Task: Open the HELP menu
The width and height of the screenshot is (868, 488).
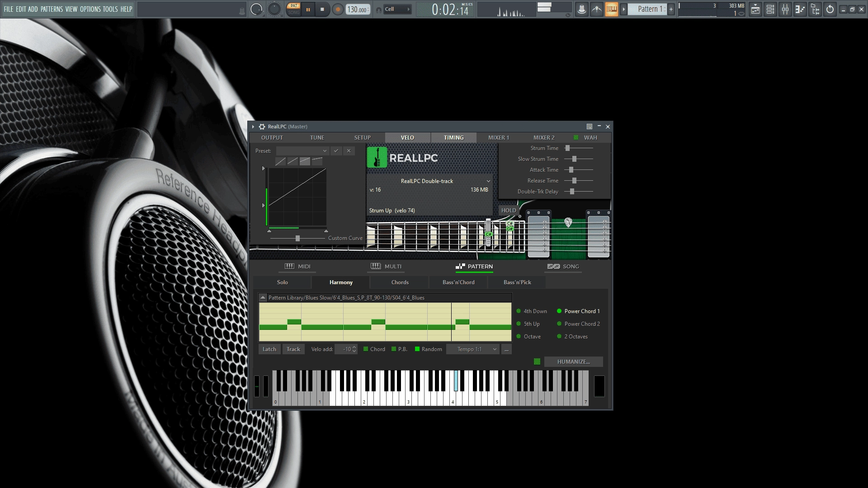Action: point(126,9)
